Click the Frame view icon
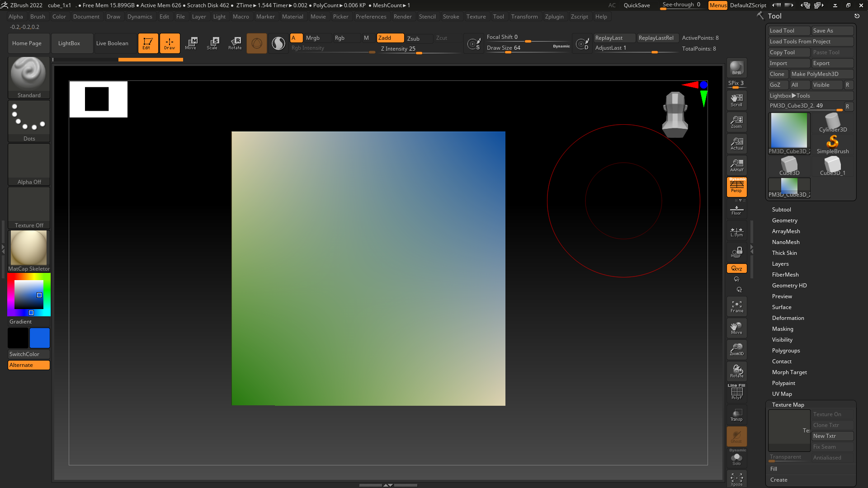This screenshot has height=488, width=868. 736,306
